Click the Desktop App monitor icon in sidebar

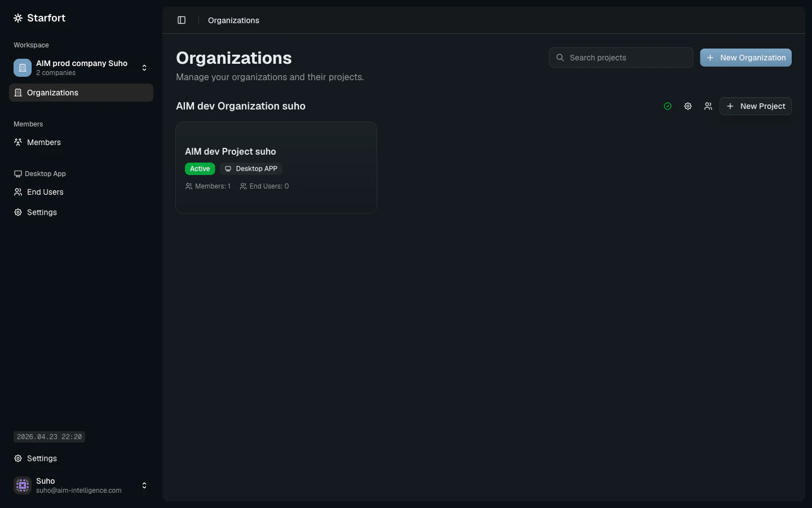coord(17,173)
